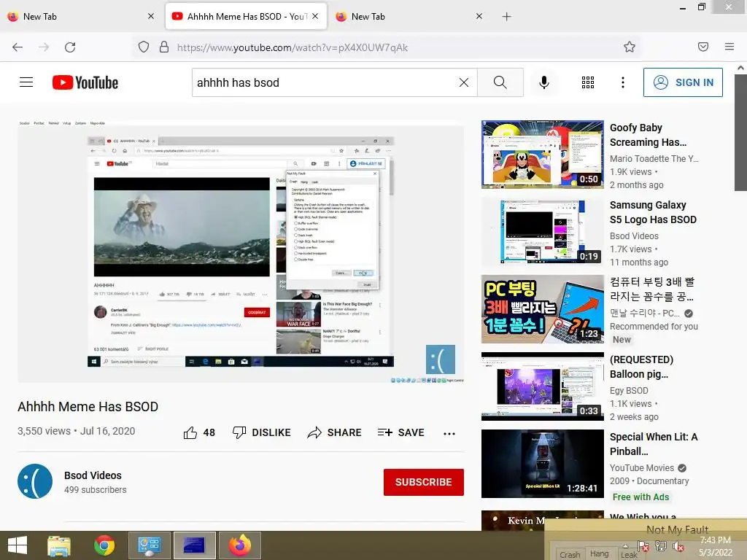Screen dimensions: 747x560
Task: Open the taskbar clock 7:43 PM
Action: coord(715,546)
